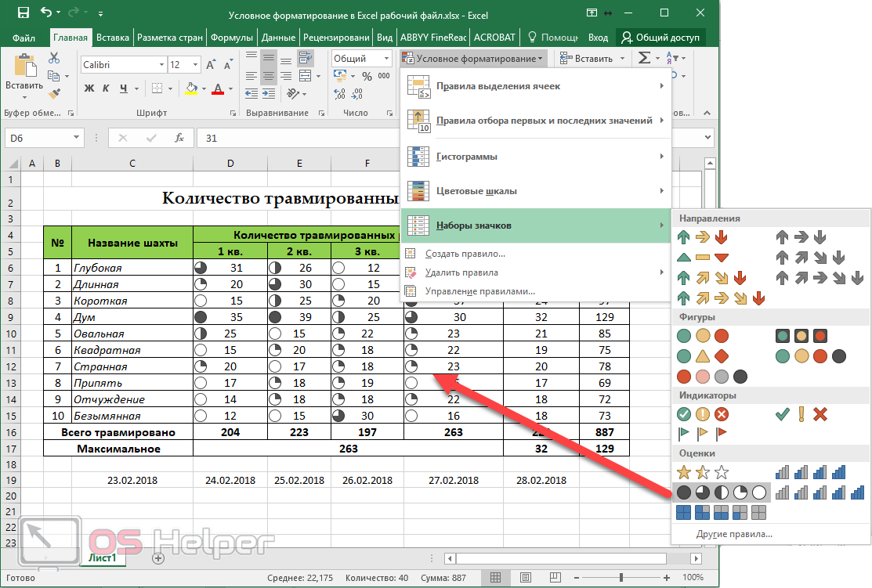The image size is (872, 588).
Task: Select three traffic lights rimmed set
Action: [x=801, y=336]
